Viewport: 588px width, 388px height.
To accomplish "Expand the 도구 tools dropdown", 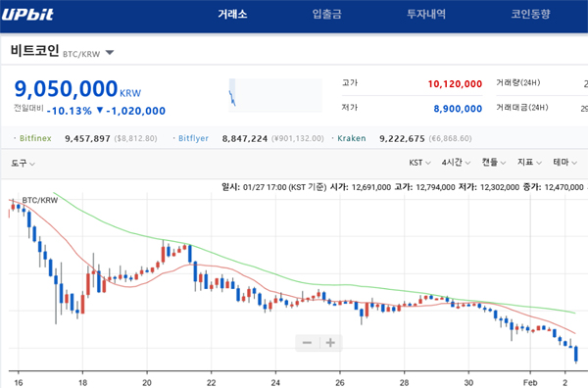I will tap(23, 163).
